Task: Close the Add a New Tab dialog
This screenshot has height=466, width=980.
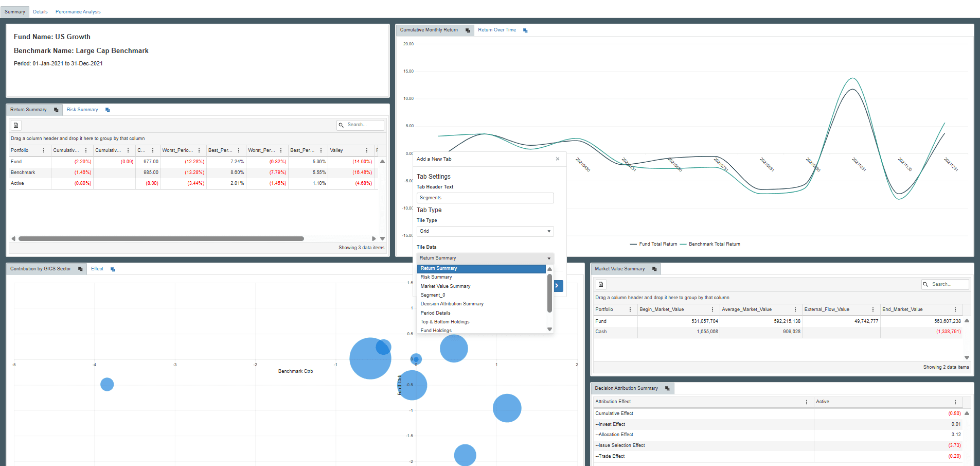Action: [x=558, y=159]
